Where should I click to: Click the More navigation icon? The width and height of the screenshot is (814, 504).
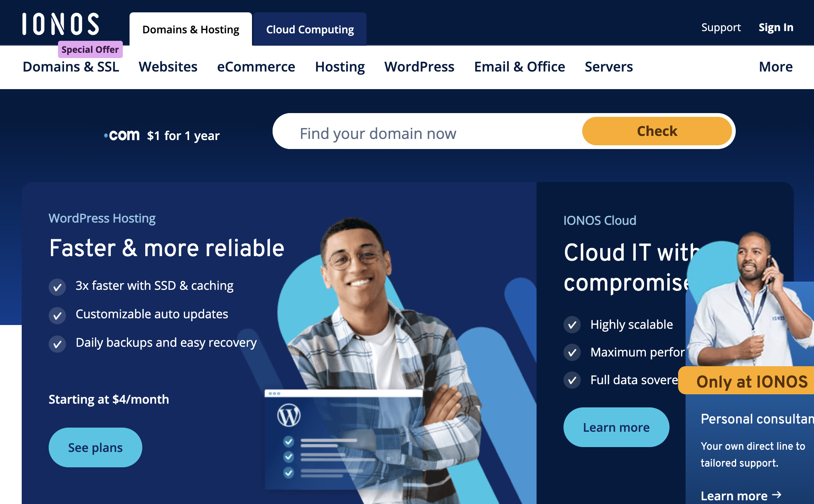(776, 66)
